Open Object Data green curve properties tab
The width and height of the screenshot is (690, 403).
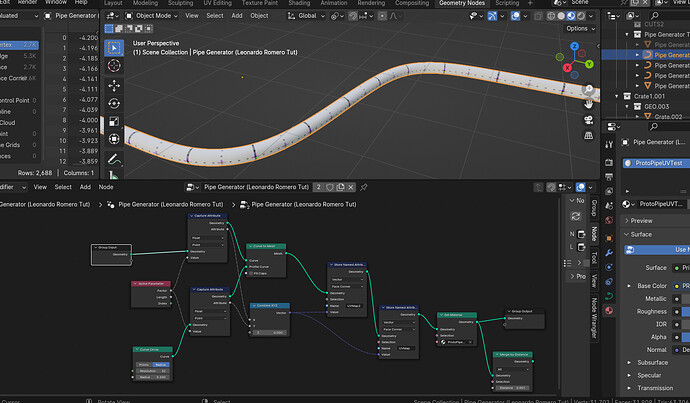coord(609,296)
